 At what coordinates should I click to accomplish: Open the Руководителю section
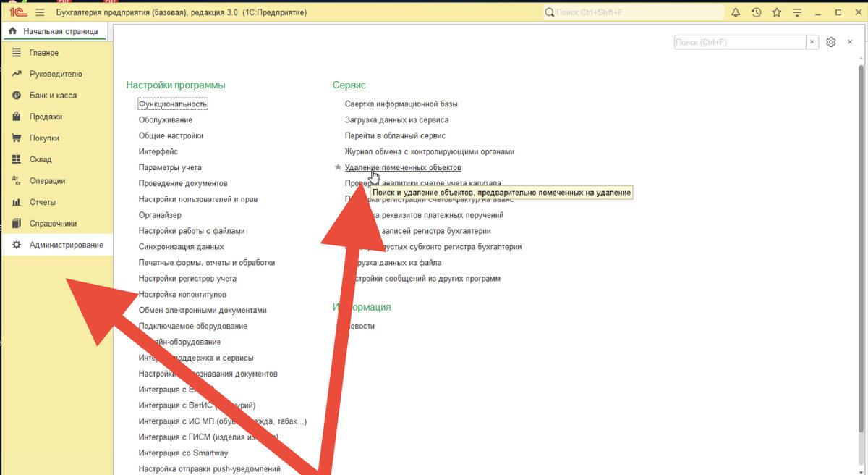56,74
